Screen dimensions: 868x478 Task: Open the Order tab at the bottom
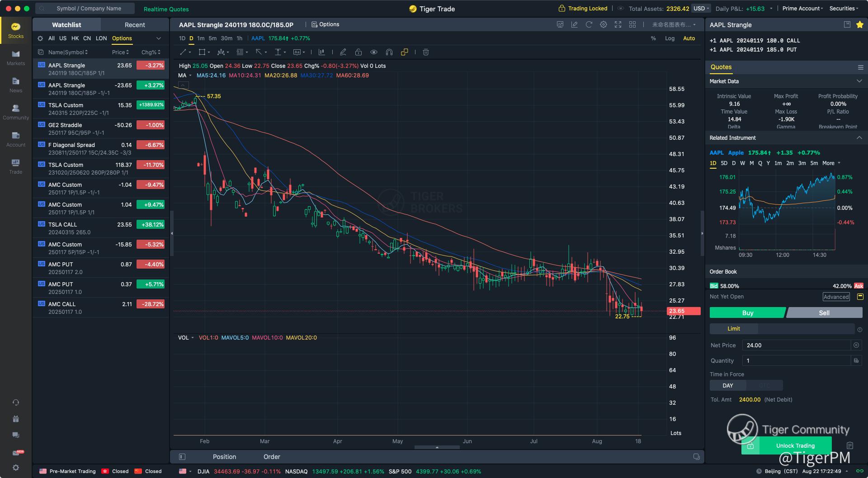[272, 457]
